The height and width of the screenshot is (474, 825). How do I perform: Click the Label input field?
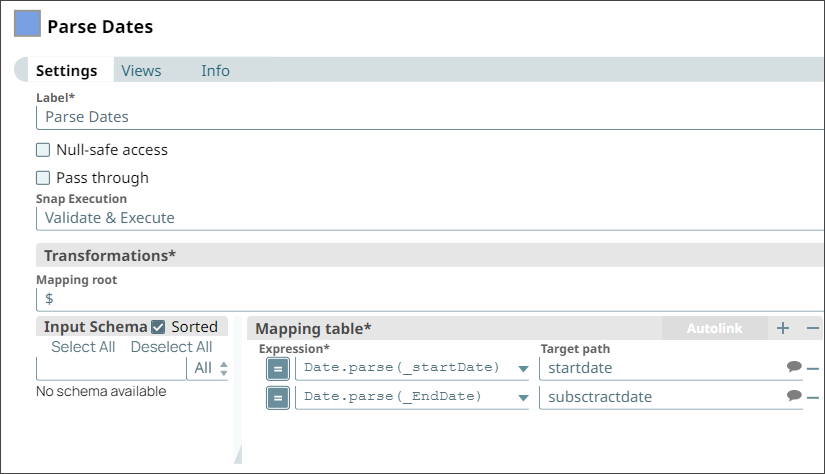pos(430,117)
